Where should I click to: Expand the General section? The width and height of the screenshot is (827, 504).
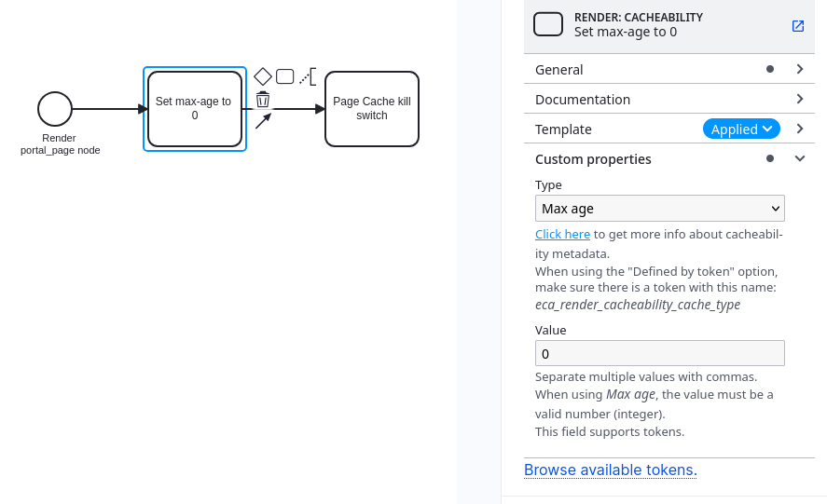[669, 69]
